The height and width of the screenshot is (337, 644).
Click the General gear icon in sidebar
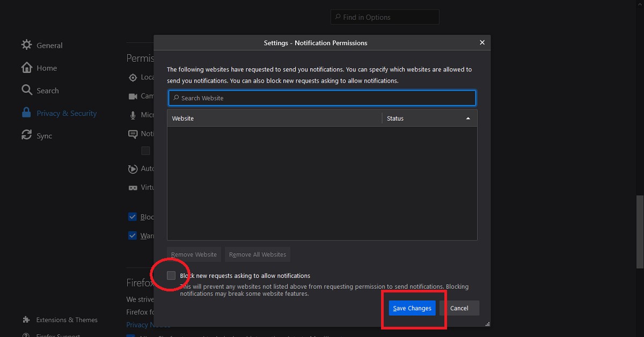tap(26, 45)
